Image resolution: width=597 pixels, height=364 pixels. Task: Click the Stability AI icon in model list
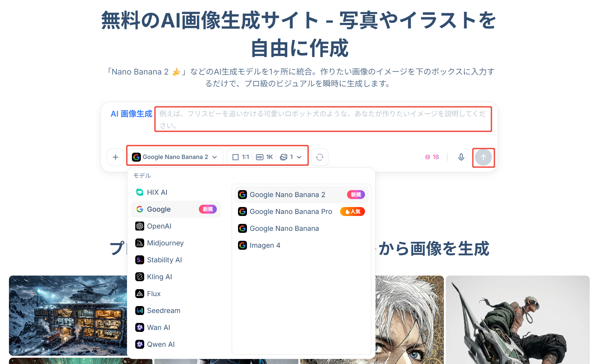coord(139,260)
